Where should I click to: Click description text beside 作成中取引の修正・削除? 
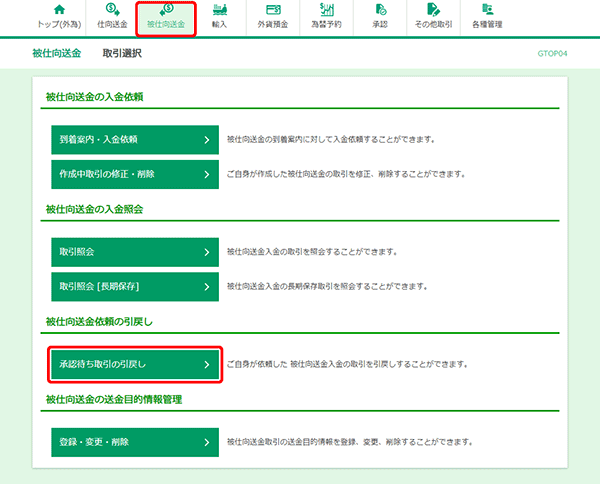point(346,174)
